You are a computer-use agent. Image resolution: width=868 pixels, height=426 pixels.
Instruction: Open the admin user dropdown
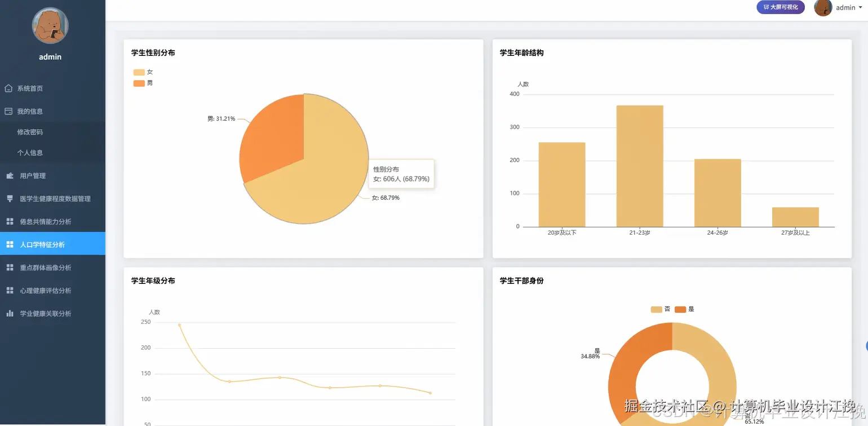(x=849, y=8)
